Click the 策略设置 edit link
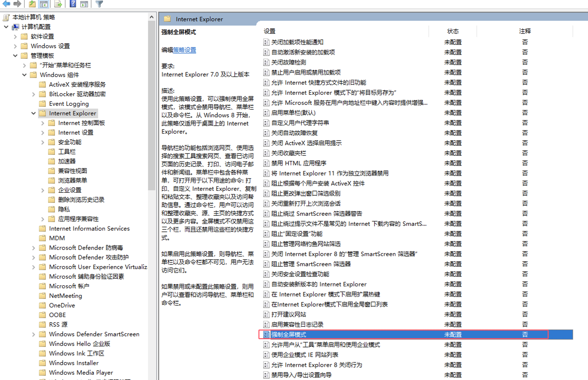 click(x=184, y=50)
